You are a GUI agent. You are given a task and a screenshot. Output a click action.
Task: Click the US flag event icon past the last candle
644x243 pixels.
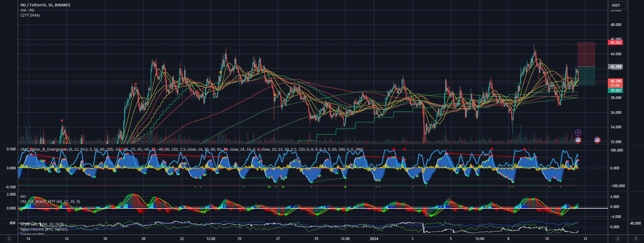click(597, 140)
